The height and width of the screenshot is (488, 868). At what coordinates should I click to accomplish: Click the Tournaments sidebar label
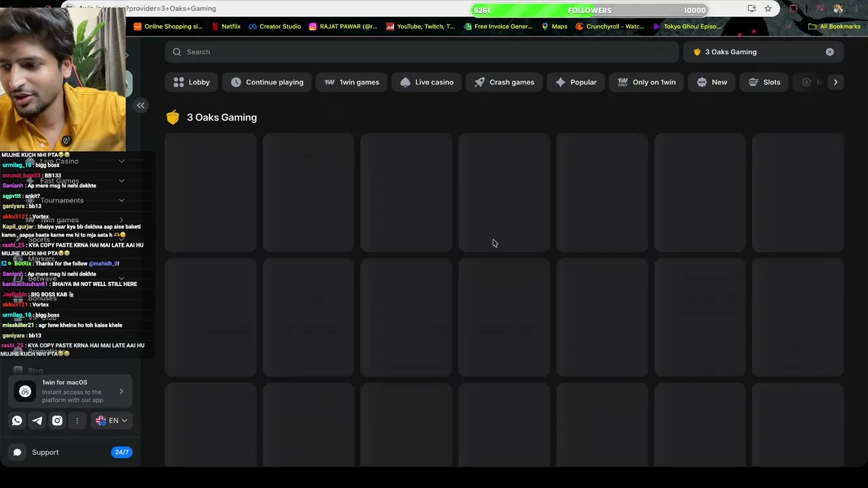[x=62, y=201]
